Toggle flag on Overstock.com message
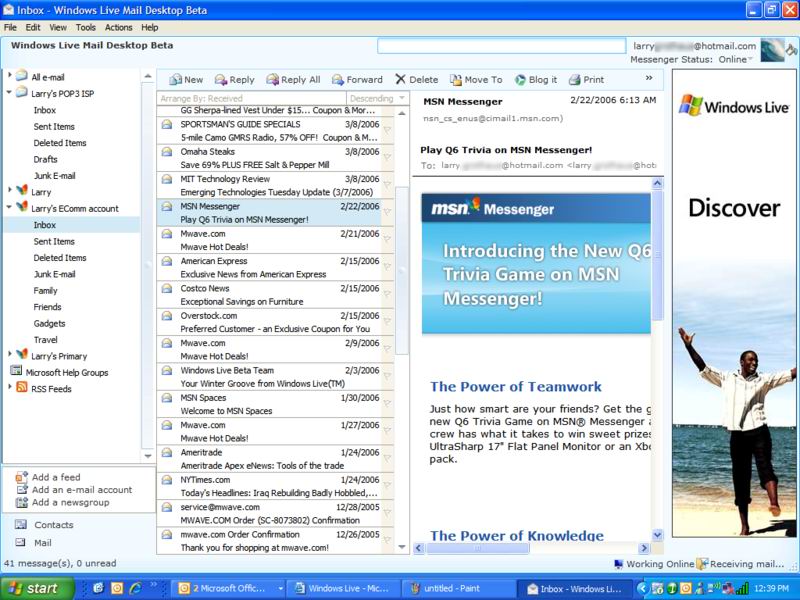 point(387,322)
